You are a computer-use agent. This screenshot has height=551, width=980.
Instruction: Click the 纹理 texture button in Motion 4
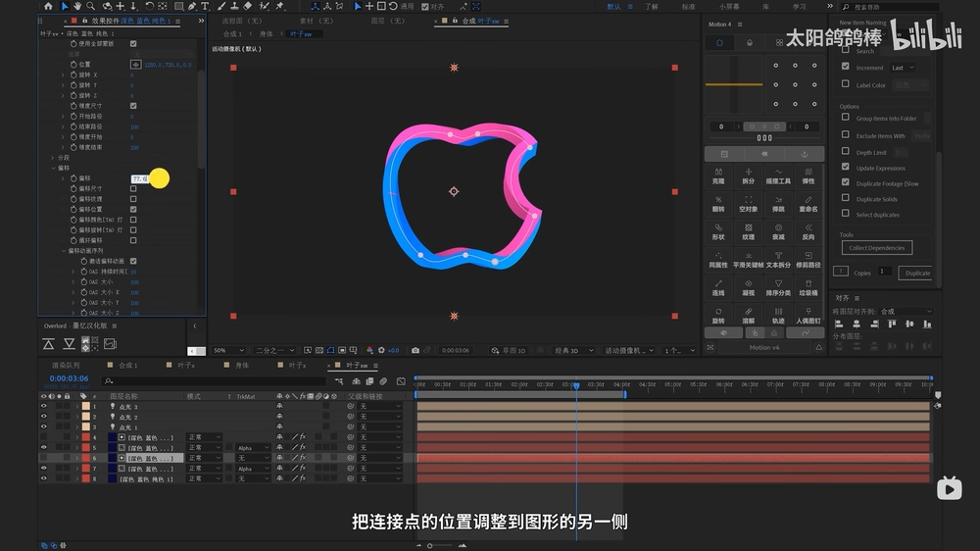748,232
